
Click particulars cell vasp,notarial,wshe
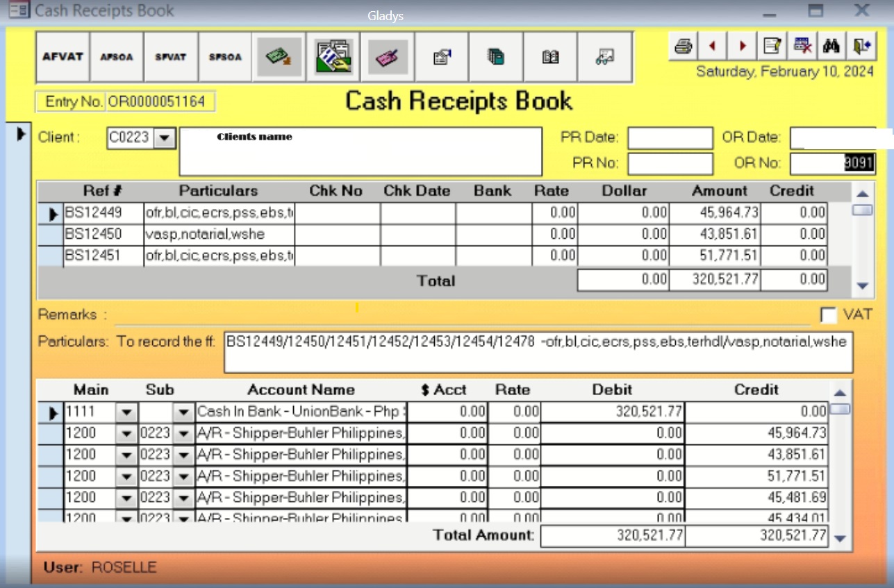pos(220,234)
